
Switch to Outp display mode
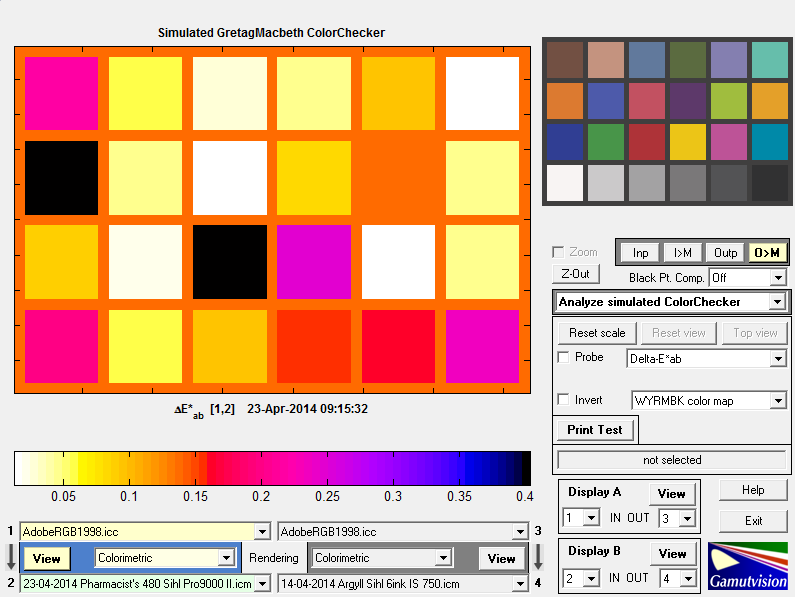click(x=725, y=253)
